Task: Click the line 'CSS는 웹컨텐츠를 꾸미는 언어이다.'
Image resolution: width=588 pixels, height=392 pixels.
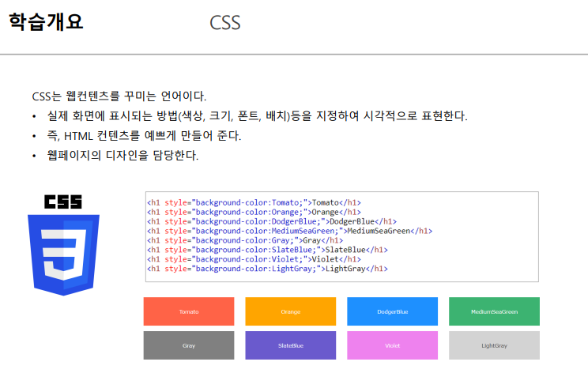Action: click(119, 96)
